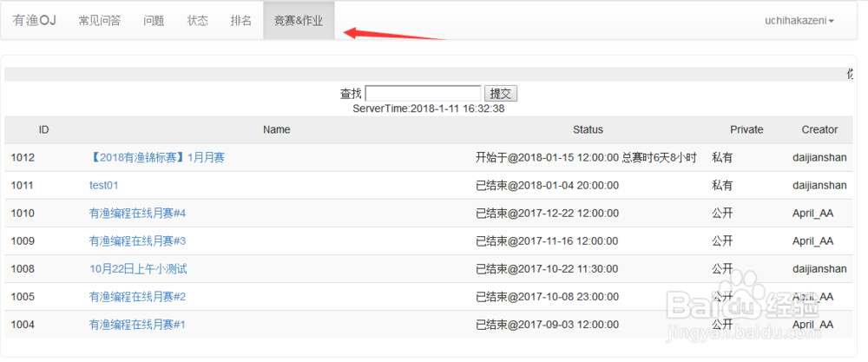Screen dimensions: 868x362
Task: Click 私有 in the 1012 row
Action: (x=722, y=158)
